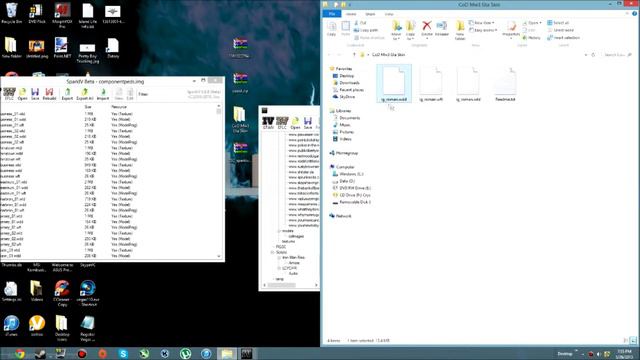The image size is (640, 360).
Task: Select ig_roman.wdd file in Explorer
Action: coord(394,84)
